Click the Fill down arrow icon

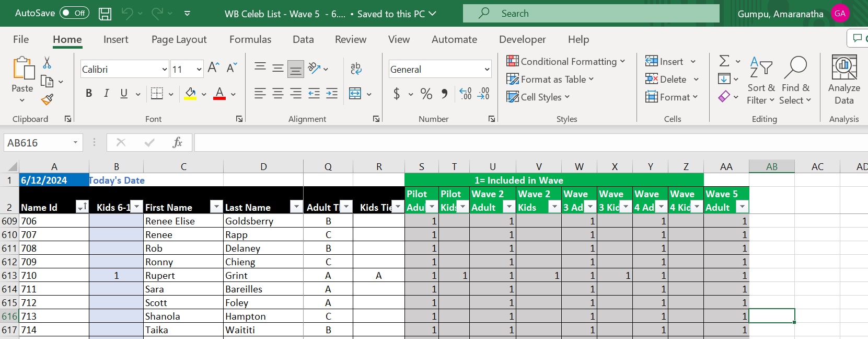point(724,79)
